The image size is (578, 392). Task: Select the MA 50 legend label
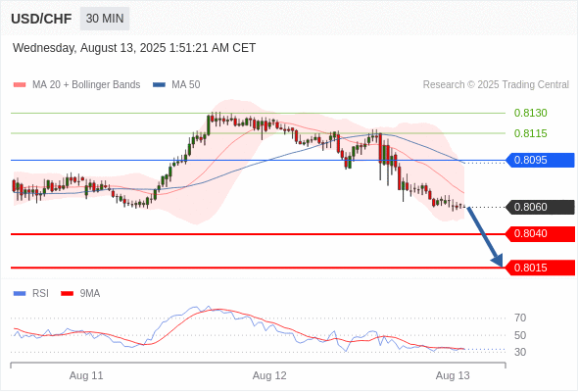click(186, 85)
